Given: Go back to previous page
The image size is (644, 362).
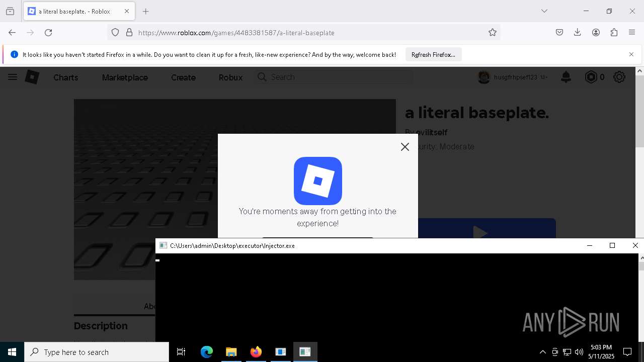Looking at the screenshot, I should pyautogui.click(x=12, y=33).
